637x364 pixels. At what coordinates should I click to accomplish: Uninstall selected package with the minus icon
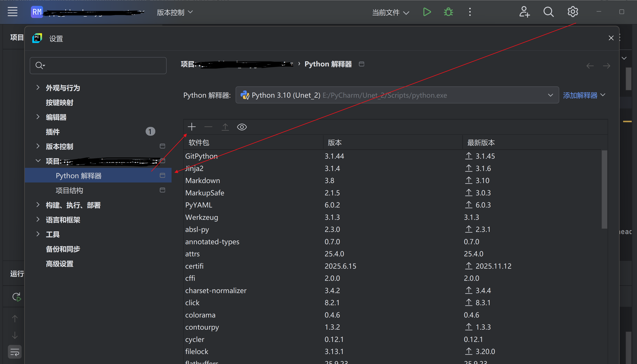(x=208, y=127)
